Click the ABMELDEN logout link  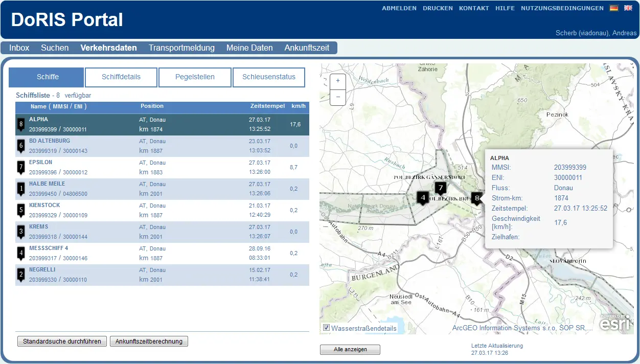pos(399,8)
